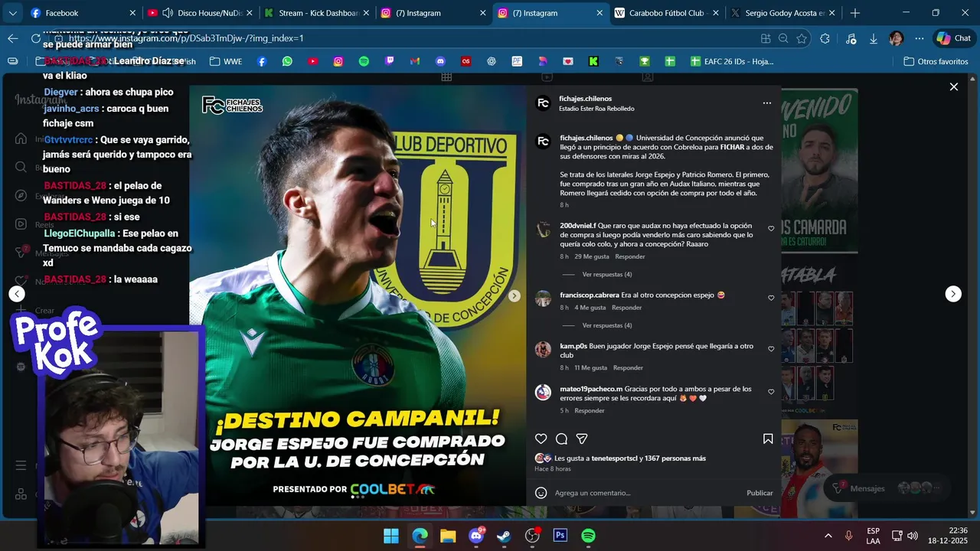Show hidden system tray icons chevron
This screenshot has width=980, height=551.
tap(828, 536)
